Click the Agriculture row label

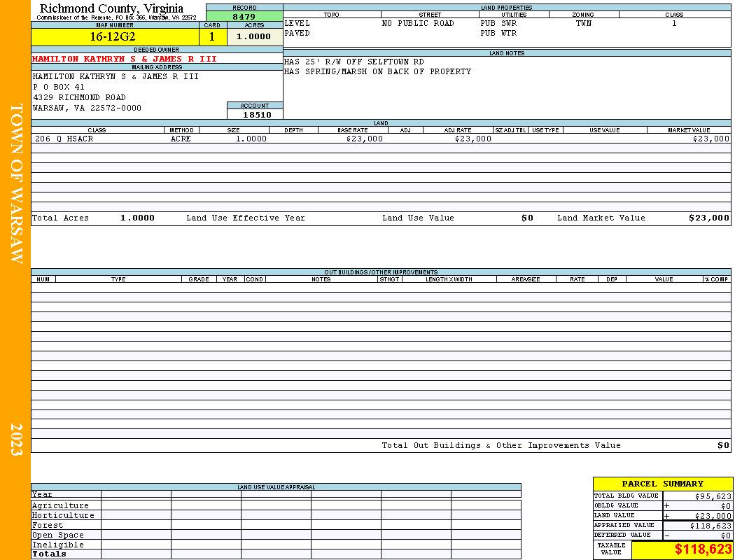pyautogui.click(x=60, y=505)
